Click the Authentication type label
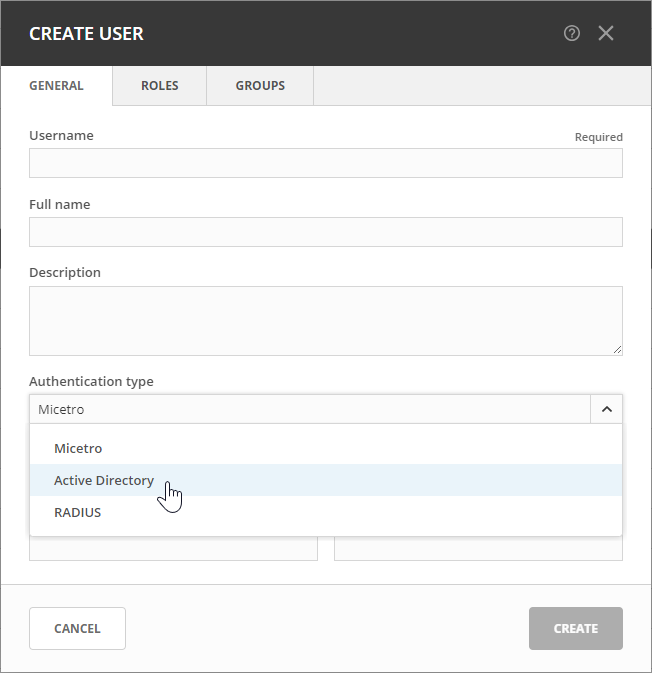Viewport: 652px width, 673px height. 91,381
